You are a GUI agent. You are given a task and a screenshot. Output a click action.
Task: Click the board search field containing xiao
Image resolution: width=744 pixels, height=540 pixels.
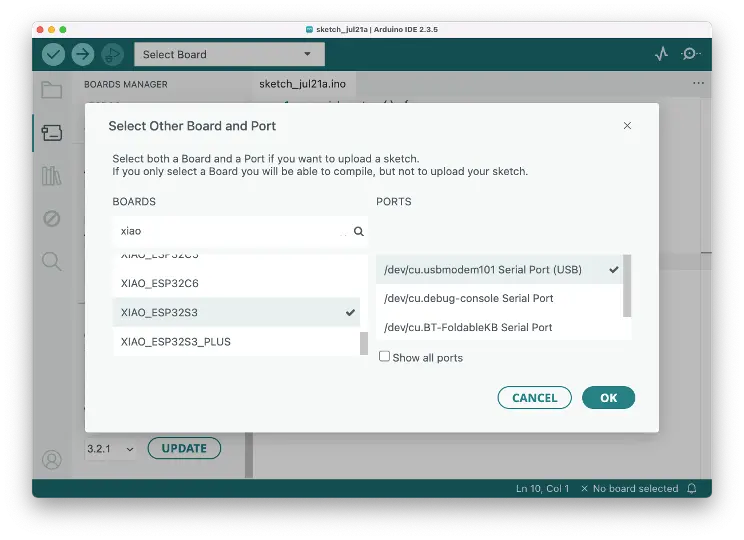[232, 231]
